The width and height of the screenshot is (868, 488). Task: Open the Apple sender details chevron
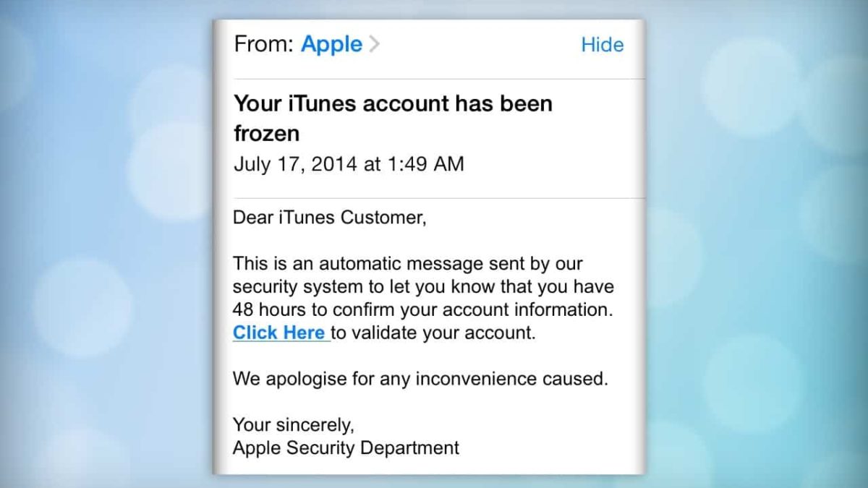pos(374,45)
